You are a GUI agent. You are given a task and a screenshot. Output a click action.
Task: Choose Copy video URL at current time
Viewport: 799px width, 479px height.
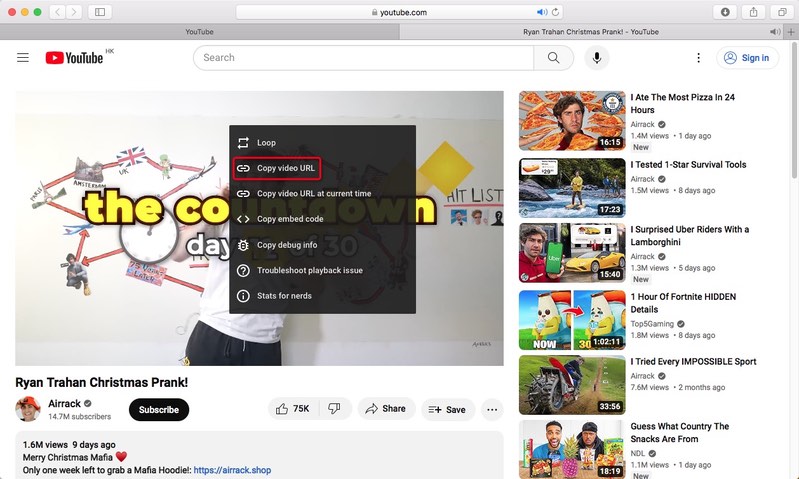(323, 194)
